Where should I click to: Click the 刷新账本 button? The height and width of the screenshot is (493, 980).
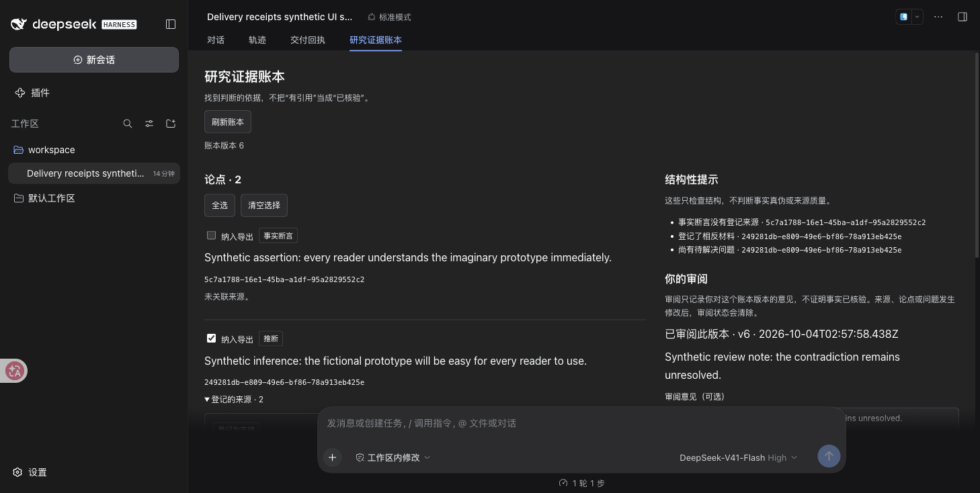[228, 122]
